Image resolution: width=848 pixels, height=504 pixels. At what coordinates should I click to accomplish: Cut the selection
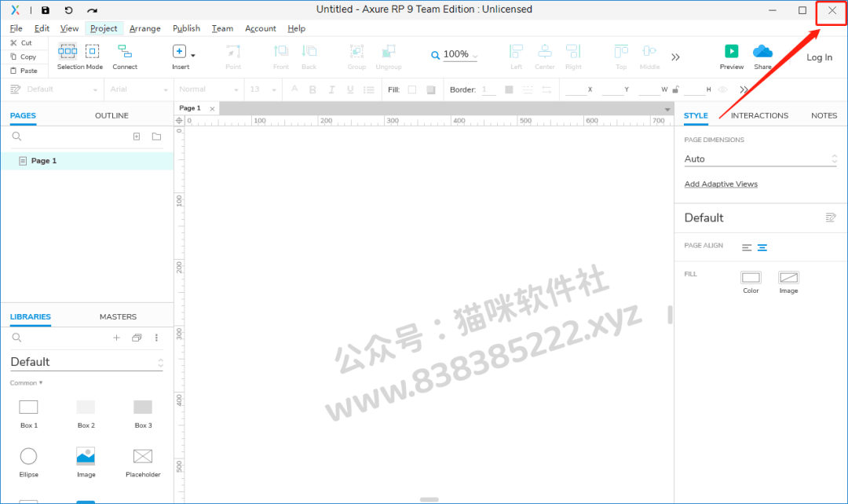click(x=21, y=42)
